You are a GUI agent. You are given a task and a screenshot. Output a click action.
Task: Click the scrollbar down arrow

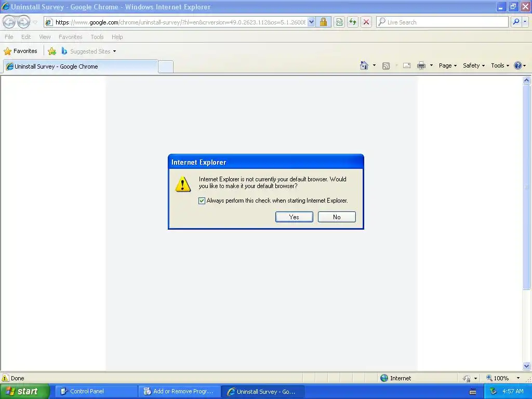527,366
